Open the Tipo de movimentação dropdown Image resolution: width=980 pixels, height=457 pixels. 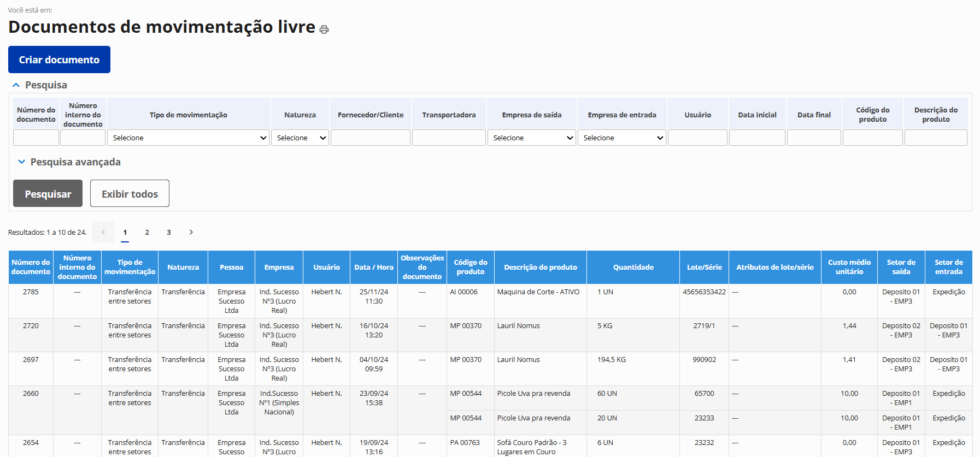tap(189, 138)
